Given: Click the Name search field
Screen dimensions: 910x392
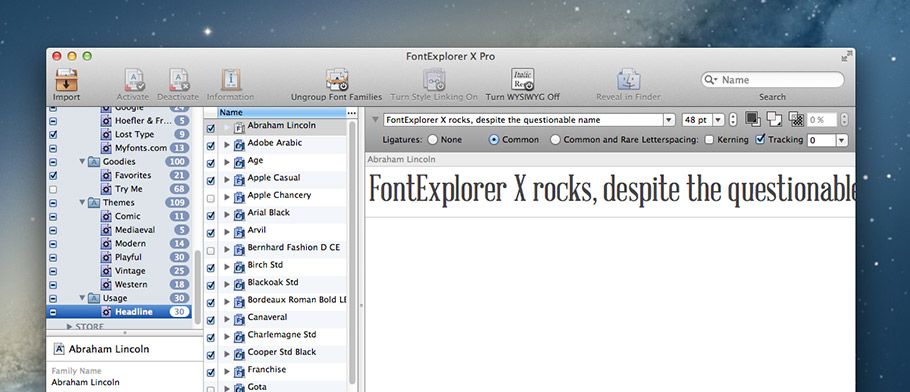Looking at the screenshot, I should pos(772,80).
